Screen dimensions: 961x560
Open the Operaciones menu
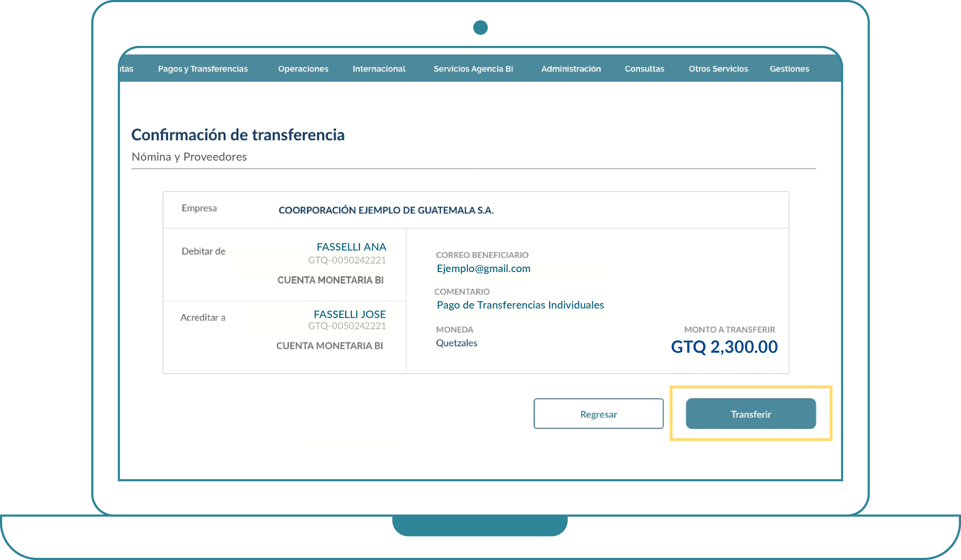(x=303, y=69)
